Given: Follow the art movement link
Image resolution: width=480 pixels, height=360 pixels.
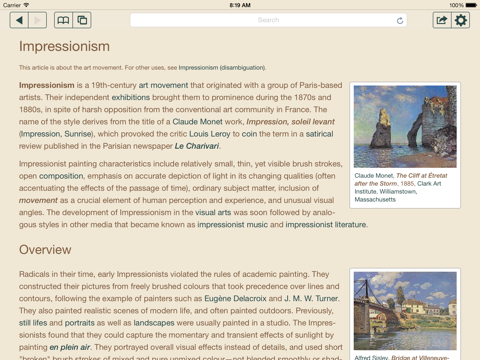Looking at the screenshot, I should (x=163, y=85).
